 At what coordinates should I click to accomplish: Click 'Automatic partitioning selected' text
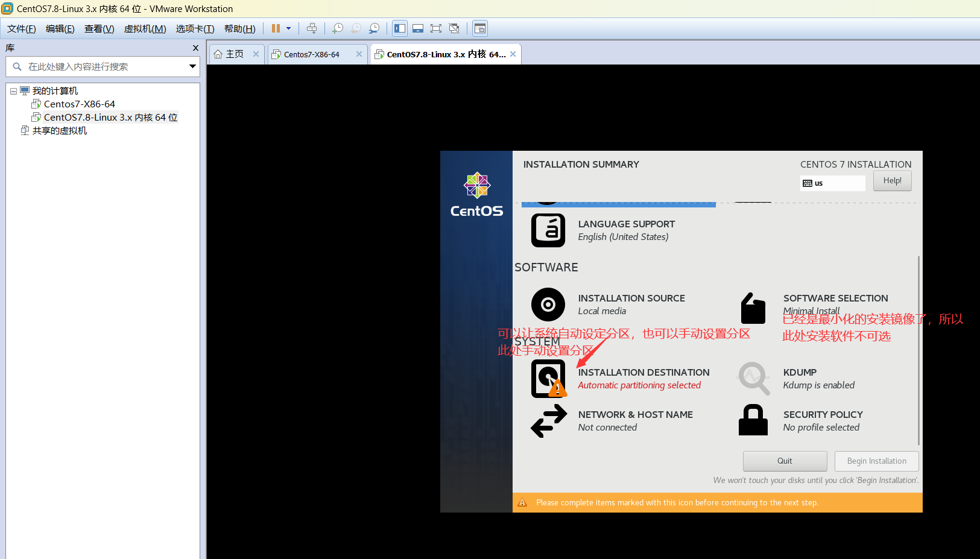(x=639, y=385)
